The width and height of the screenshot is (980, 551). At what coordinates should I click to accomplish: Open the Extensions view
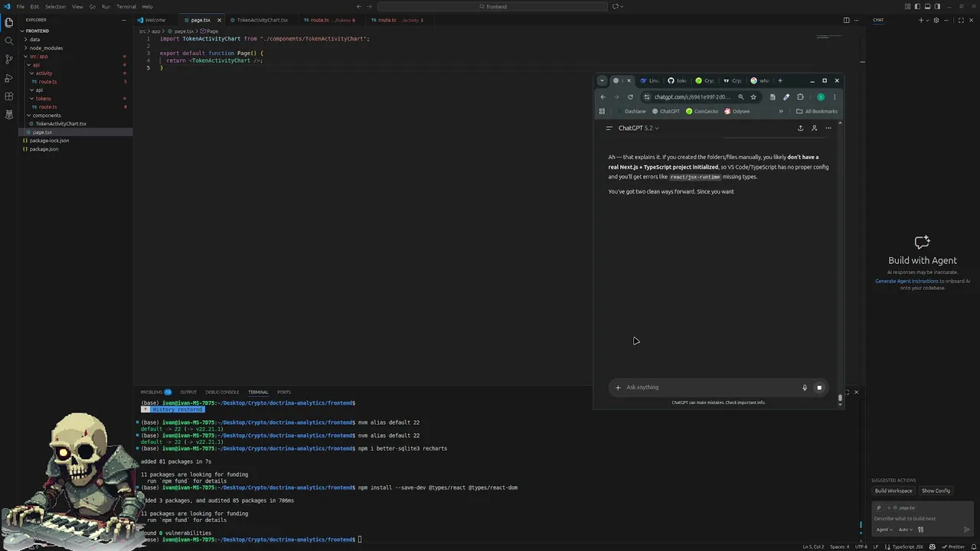click(8, 96)
